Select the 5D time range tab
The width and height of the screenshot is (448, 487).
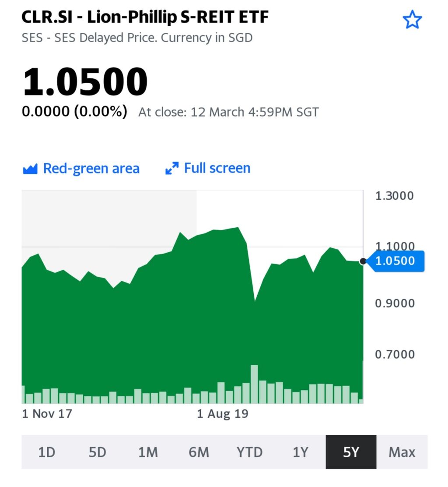coord(98,452)
